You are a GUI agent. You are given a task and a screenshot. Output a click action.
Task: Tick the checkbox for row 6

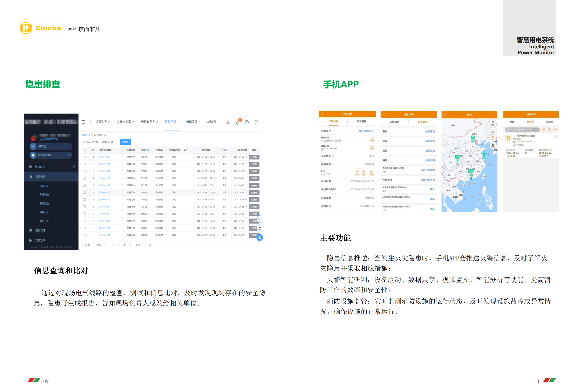pyautogui.click(x=85, y=193)
